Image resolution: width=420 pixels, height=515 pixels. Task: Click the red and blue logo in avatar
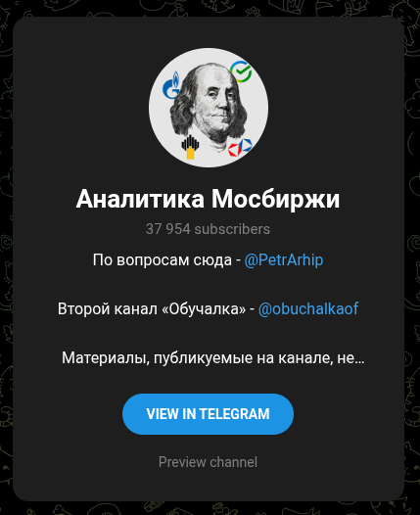coord(240,147)
